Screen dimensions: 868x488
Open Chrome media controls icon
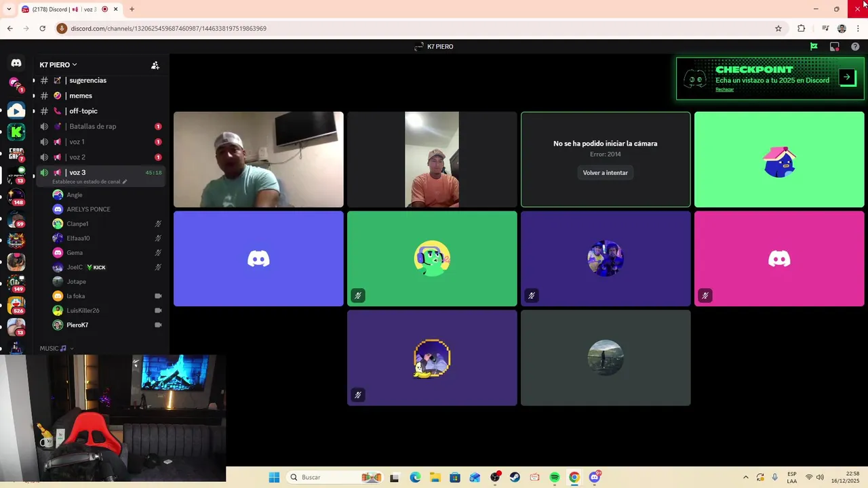coord(825,28)
